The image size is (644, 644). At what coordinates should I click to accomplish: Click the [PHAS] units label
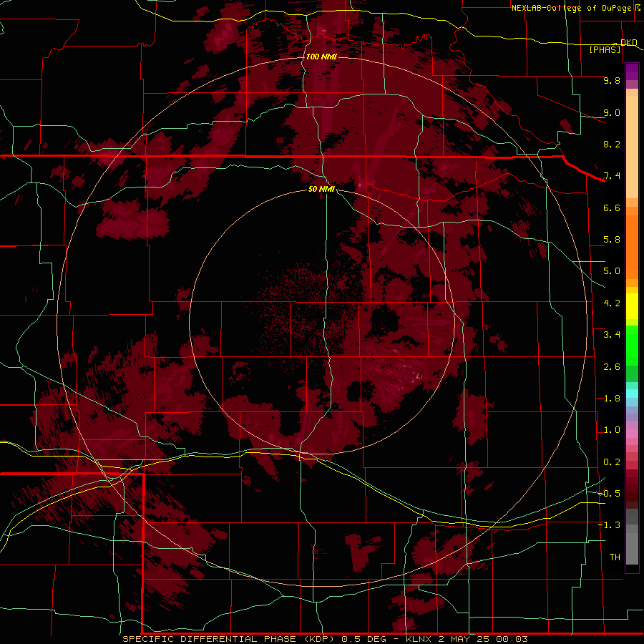click(x=605, y=49)
